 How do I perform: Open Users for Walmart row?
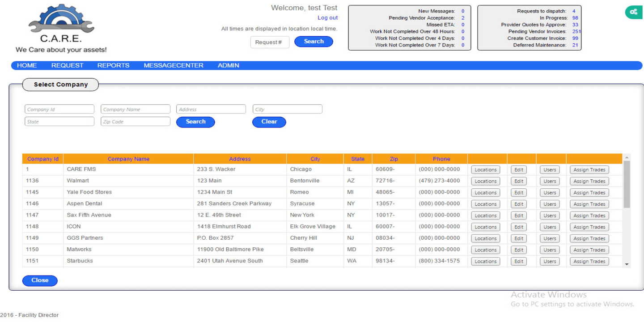point(550,181)
